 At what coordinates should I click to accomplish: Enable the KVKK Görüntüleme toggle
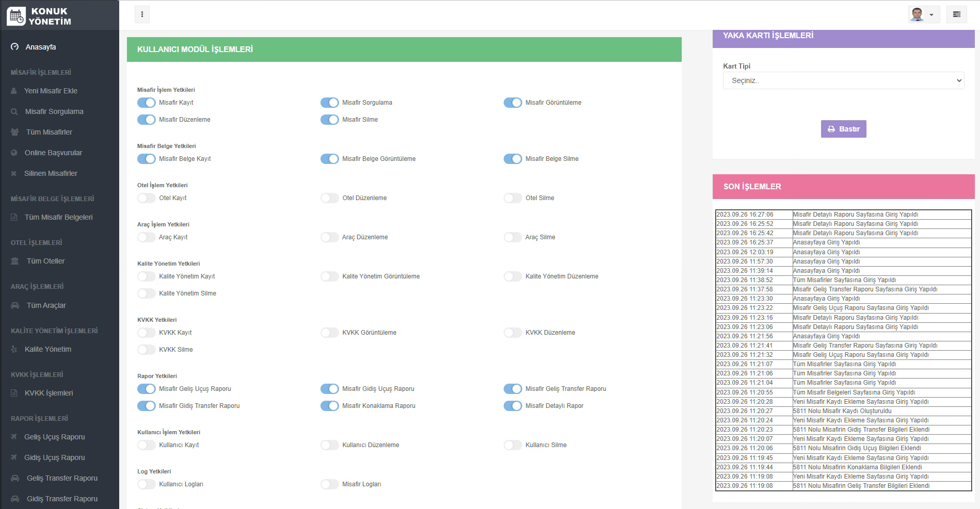pos(329,333)
